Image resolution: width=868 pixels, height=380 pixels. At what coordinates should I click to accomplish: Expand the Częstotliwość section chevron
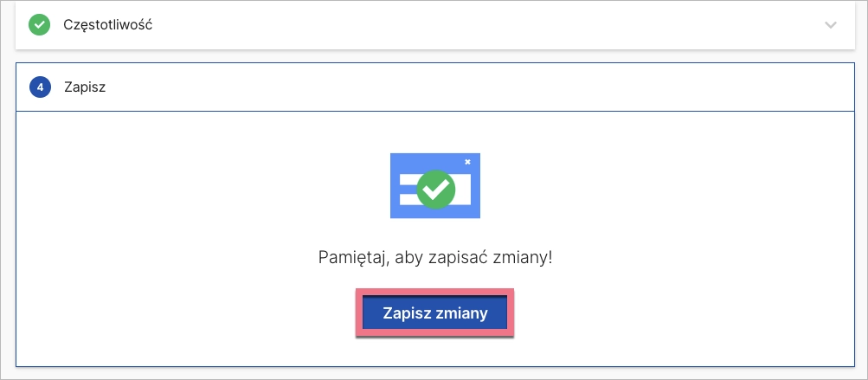click(x=831, y=25)
